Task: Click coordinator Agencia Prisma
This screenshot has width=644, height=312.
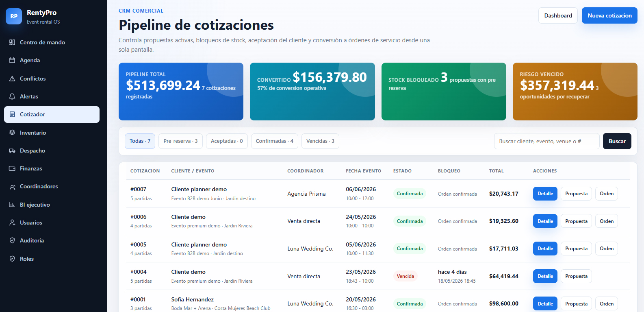Action: [306, 194]
